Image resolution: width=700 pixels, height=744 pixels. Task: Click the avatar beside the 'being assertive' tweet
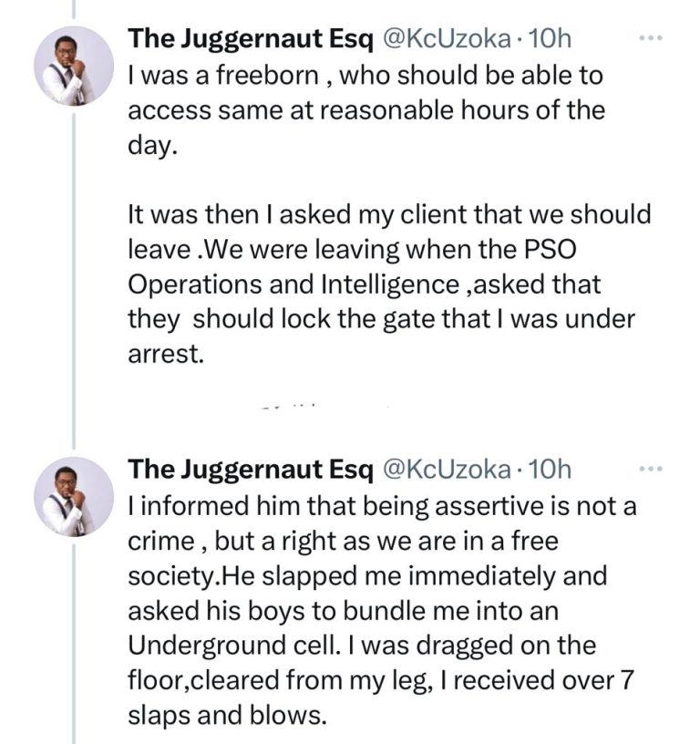click(74, 496)
